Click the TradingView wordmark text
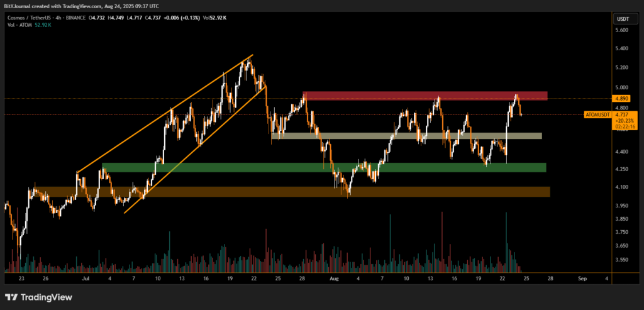 45,297
